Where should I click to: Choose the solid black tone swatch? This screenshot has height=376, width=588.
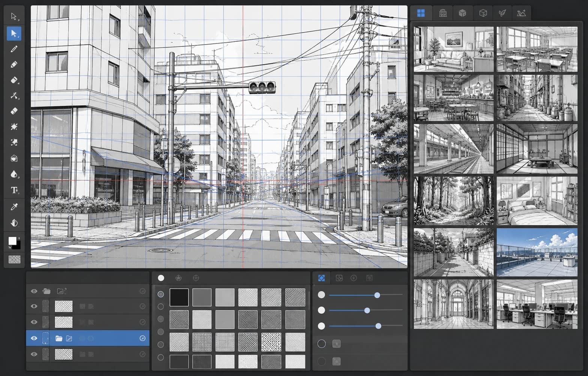pyautogui.click(x=179, y=297)
